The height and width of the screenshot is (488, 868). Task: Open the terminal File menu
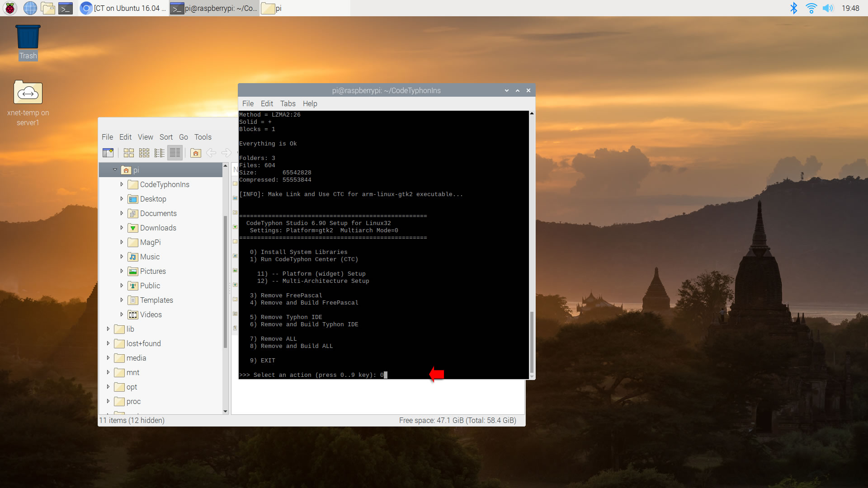[248, 103]
